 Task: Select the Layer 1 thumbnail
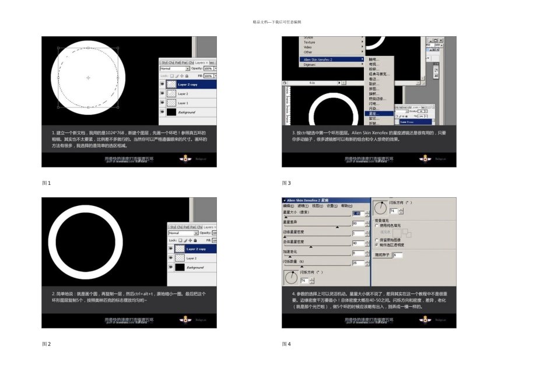(x=171, y=103)
